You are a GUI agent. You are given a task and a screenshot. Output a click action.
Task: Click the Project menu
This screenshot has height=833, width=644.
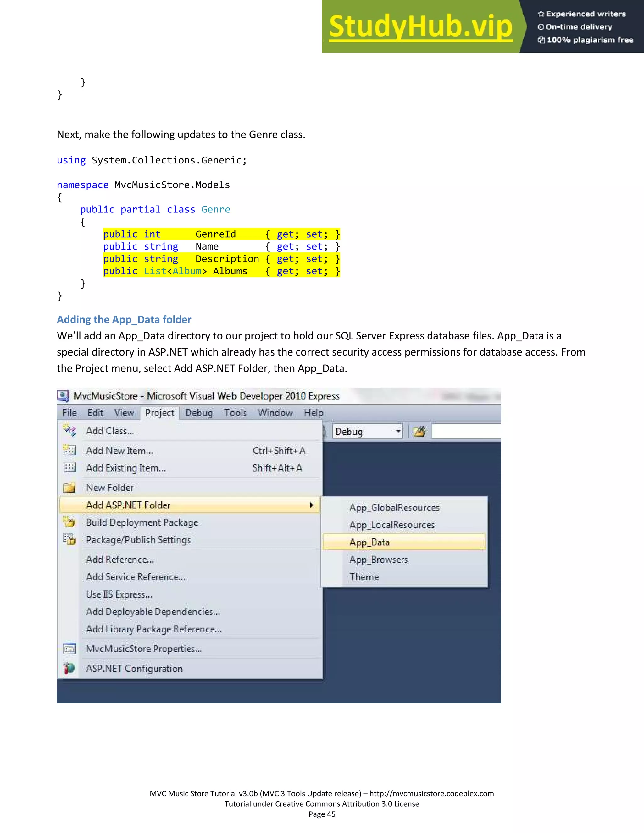pos(159,413)
